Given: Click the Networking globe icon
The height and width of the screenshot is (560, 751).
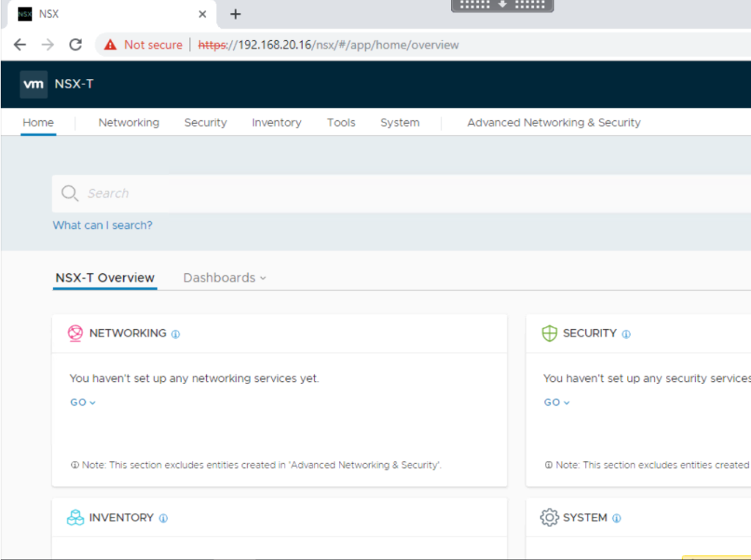Looking at the screenshot, I should tap(76, 333).
